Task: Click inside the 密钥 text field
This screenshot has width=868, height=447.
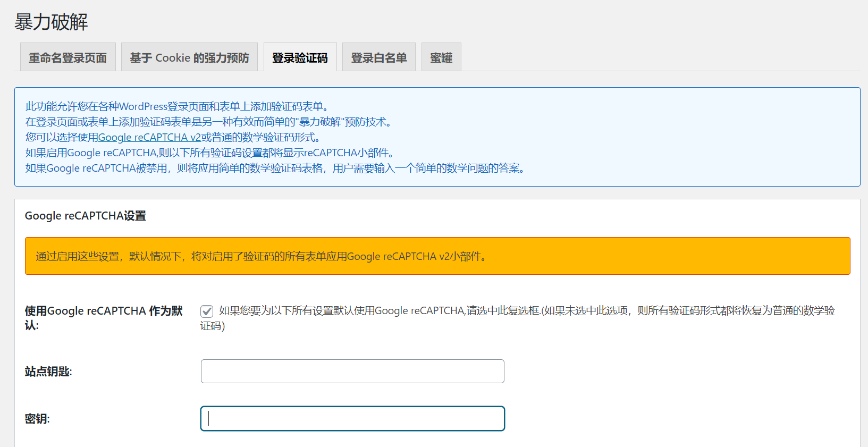Action: click(x=352, y=419)
